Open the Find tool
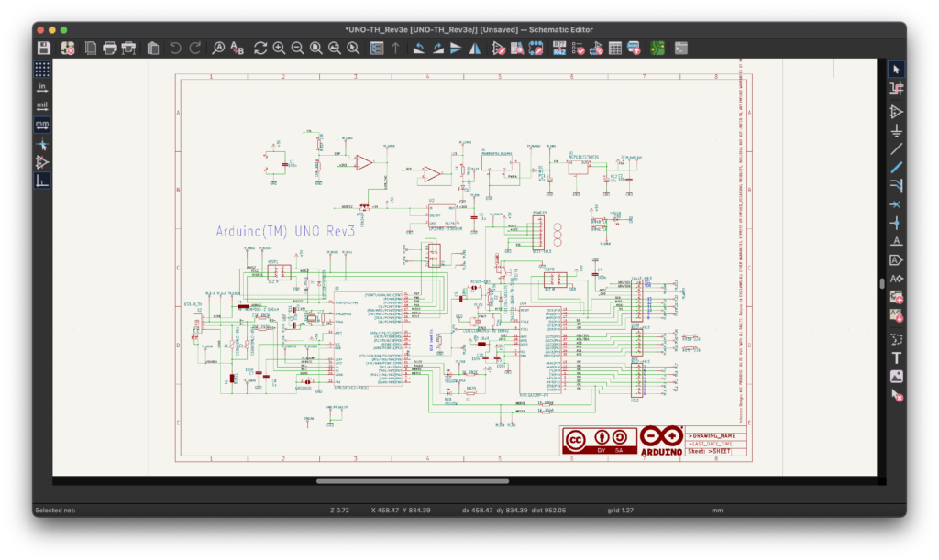The width and height of the screenshot is (939, 560). point(218,49)
